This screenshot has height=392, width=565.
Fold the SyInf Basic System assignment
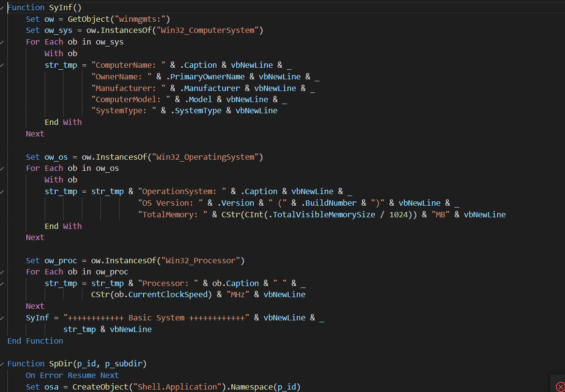tap(2, 318)
